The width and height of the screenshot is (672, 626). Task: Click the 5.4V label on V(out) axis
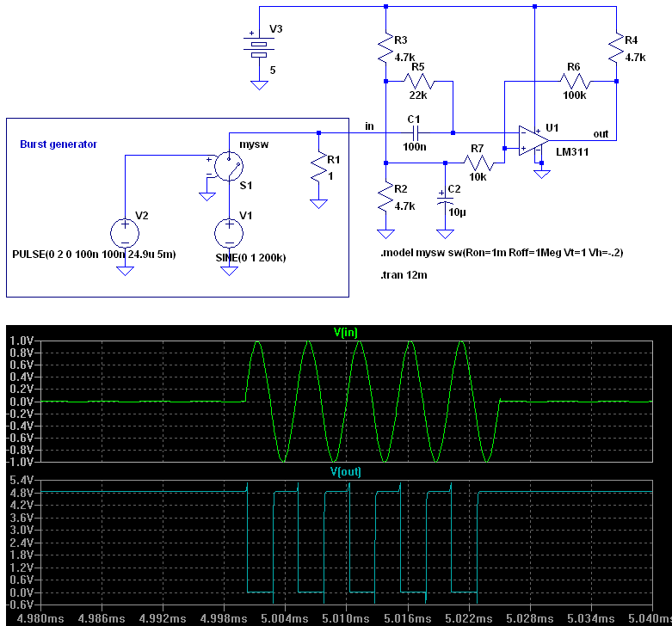tap(22, 480)
